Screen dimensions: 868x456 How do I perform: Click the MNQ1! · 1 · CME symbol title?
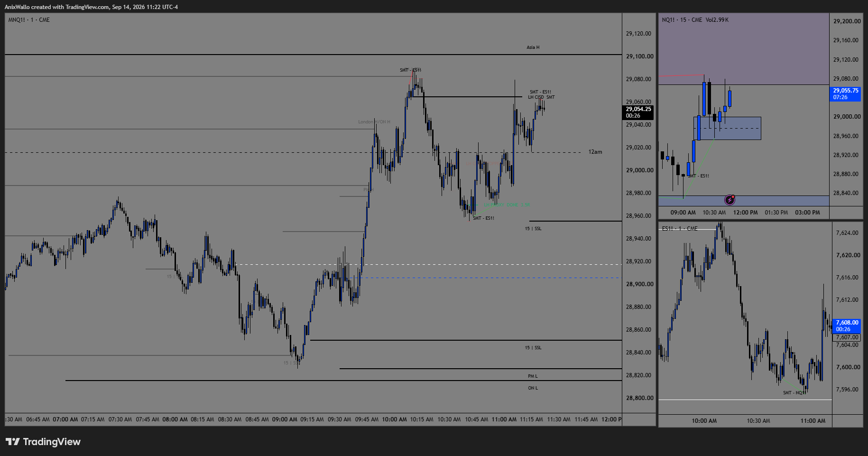click(x=29, y=20)
